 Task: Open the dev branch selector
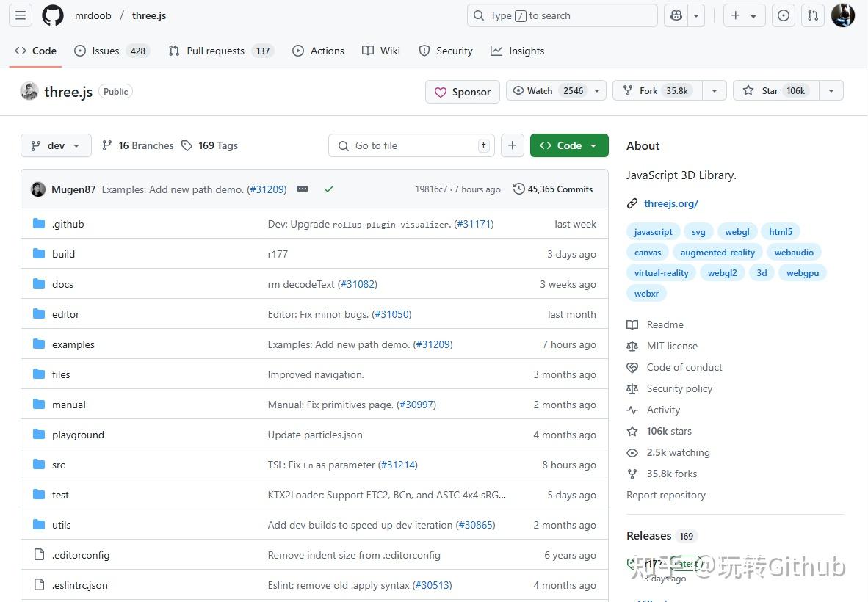click(x=56, y=145)
